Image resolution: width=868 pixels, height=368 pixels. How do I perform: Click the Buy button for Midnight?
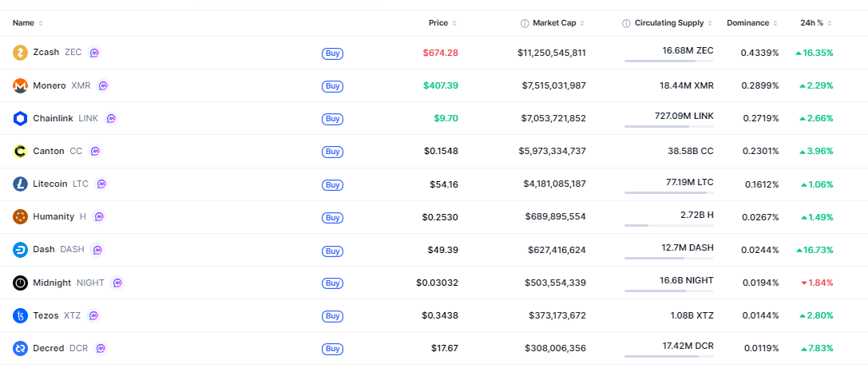click(x=332, y=283)
